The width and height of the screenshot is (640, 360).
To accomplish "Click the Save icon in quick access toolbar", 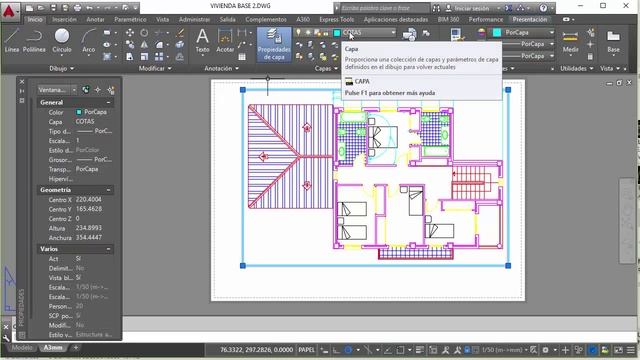I will 53,8.
